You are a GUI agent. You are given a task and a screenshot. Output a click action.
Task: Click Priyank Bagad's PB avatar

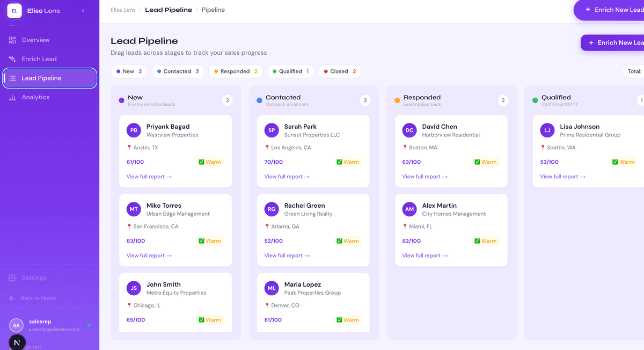click(x=134, y=130)
